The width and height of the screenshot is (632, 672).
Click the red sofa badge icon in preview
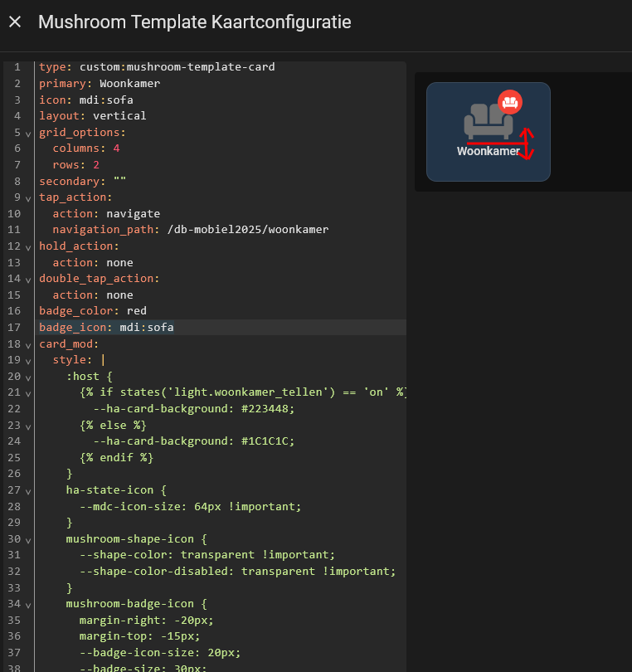[x=510, y=102]
